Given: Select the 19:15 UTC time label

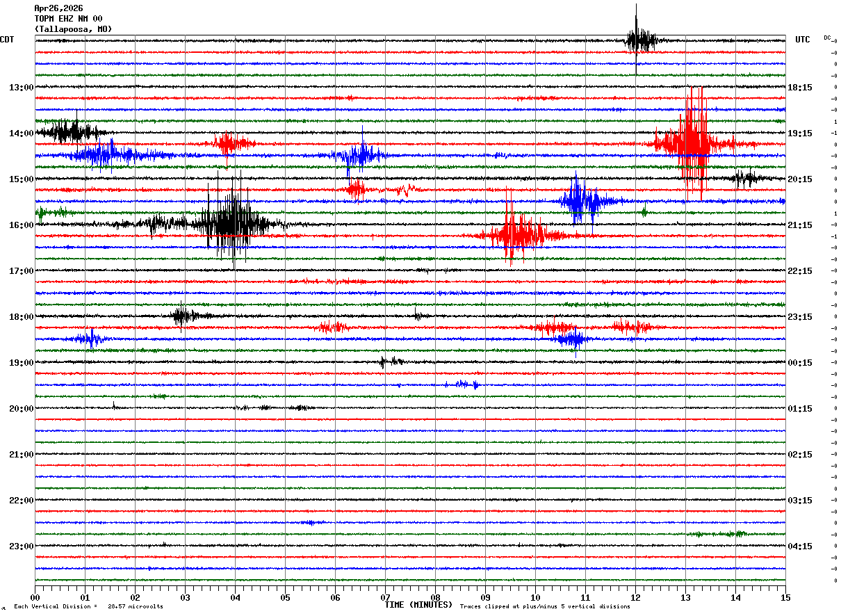Looking at the screenshot, I should coord(800,133).
